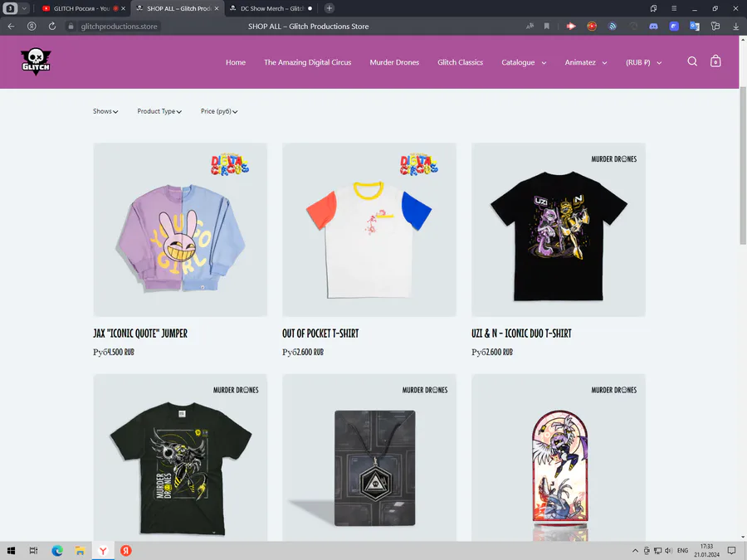This screenshot has width=747, height=560.
Task: Open the tab list dropdown arrow
Action: click(x=24, y=8)
